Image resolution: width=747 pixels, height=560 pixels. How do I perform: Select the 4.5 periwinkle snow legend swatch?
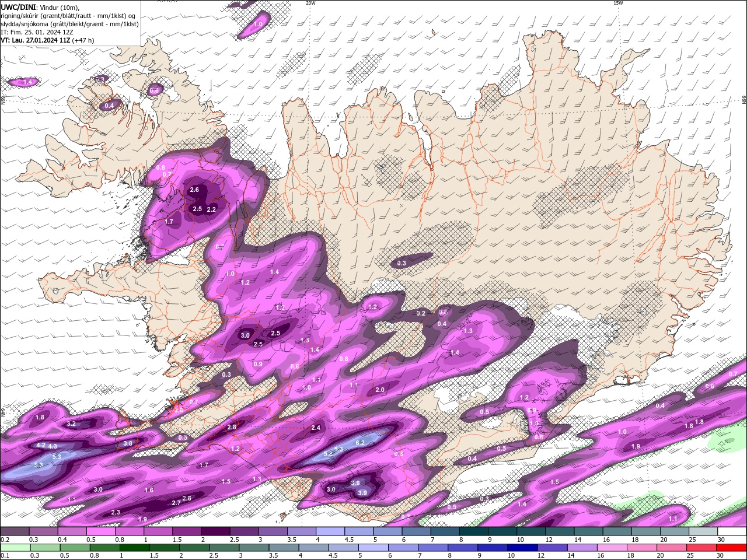(x=359, y=531)
